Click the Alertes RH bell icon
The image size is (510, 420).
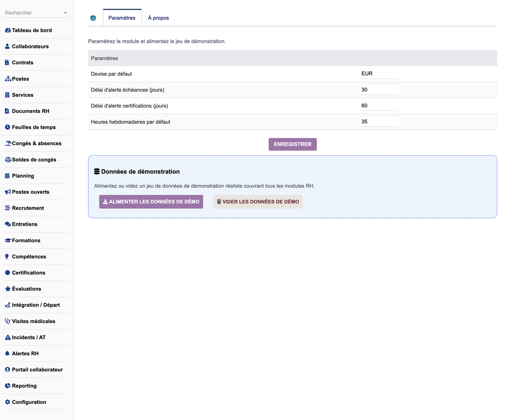pos(7,354)
